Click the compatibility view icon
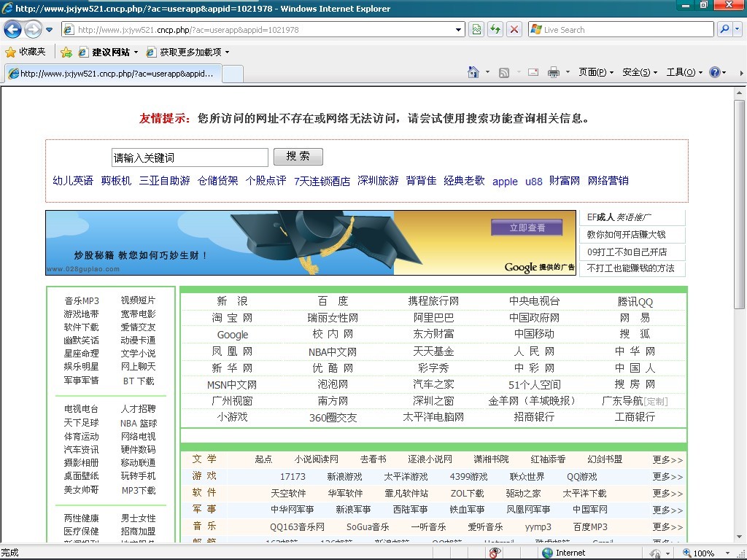 (476, 29)
